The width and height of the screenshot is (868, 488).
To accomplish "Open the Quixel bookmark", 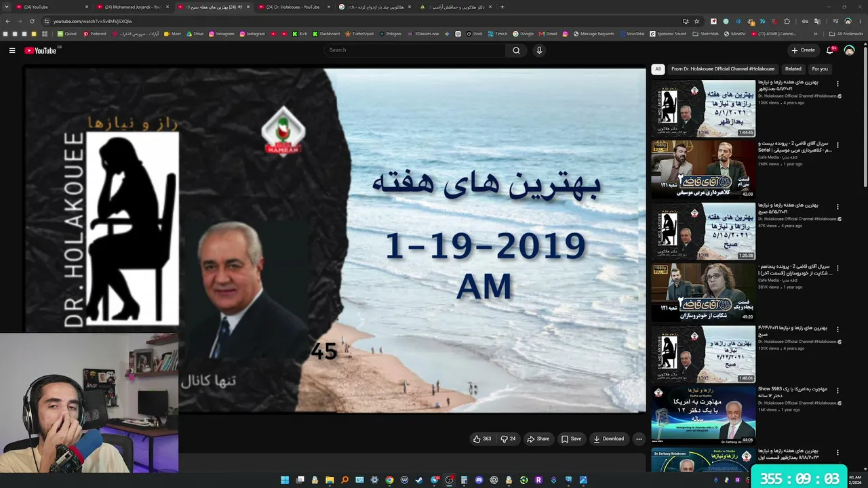I will tap(67, 33).
